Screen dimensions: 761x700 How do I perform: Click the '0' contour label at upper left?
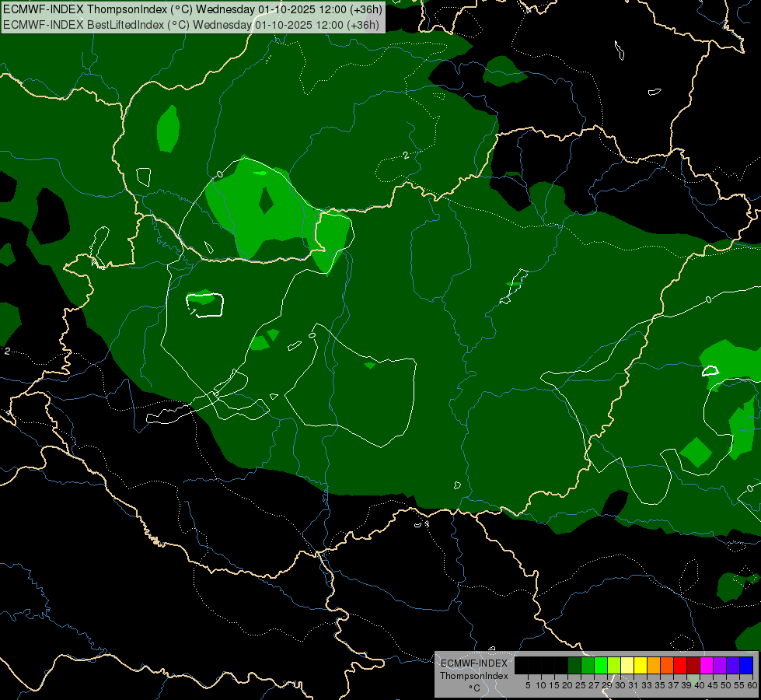219,174
